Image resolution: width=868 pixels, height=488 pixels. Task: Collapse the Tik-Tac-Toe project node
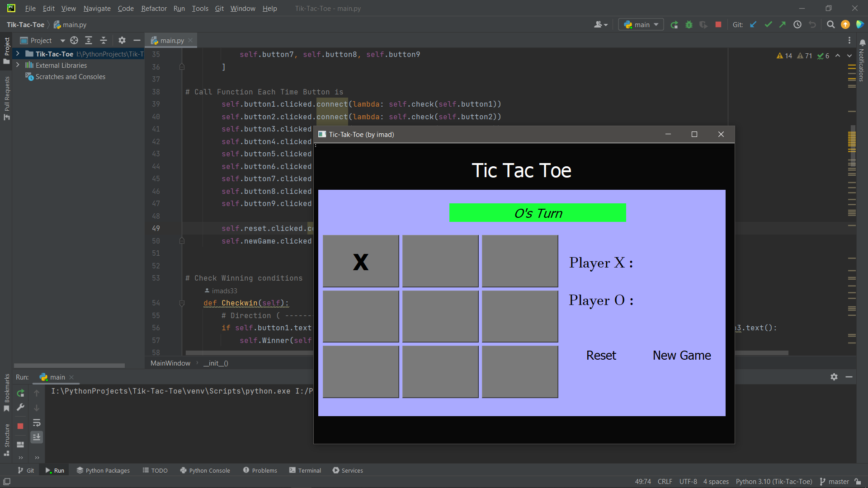click(17, 54)
